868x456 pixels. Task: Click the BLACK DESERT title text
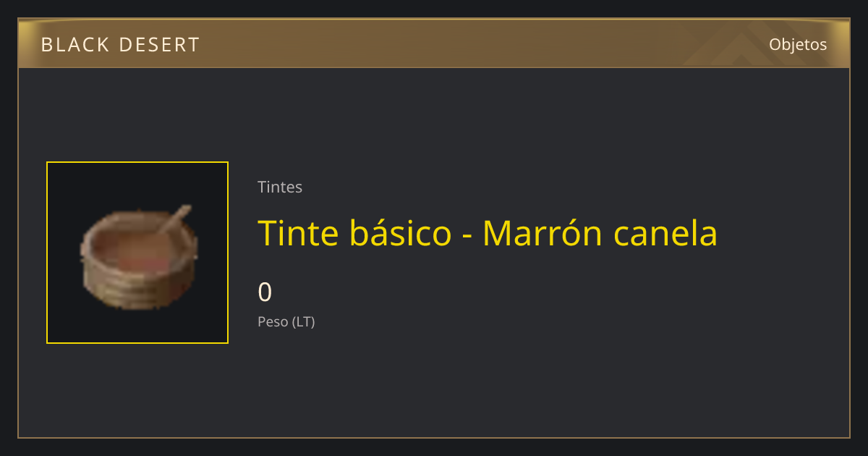(x=120, y=45)
